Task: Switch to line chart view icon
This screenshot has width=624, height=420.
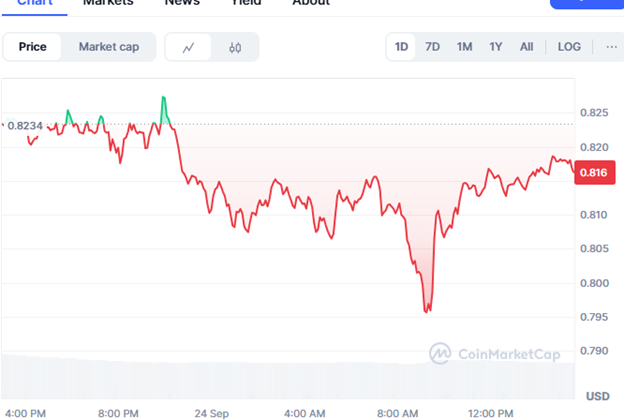Action: pos(188,47)
